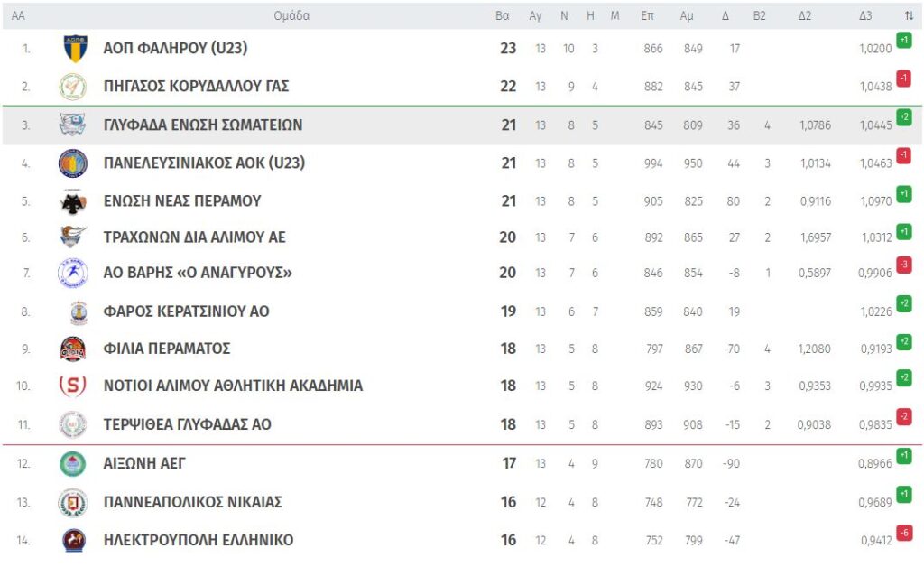The image size is (924, 567).
Task: Sort table by Βα points column
Action: [503, 15]
